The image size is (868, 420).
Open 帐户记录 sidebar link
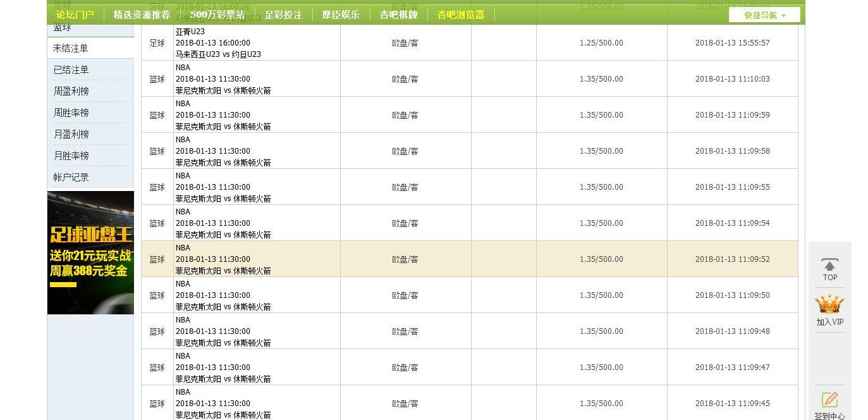[x=71, y=177]
